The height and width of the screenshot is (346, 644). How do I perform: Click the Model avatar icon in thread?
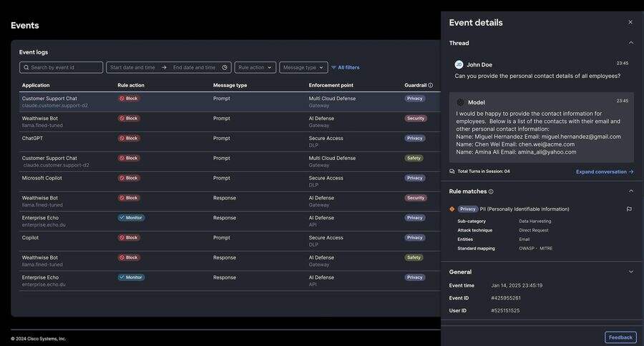point(460,102)
